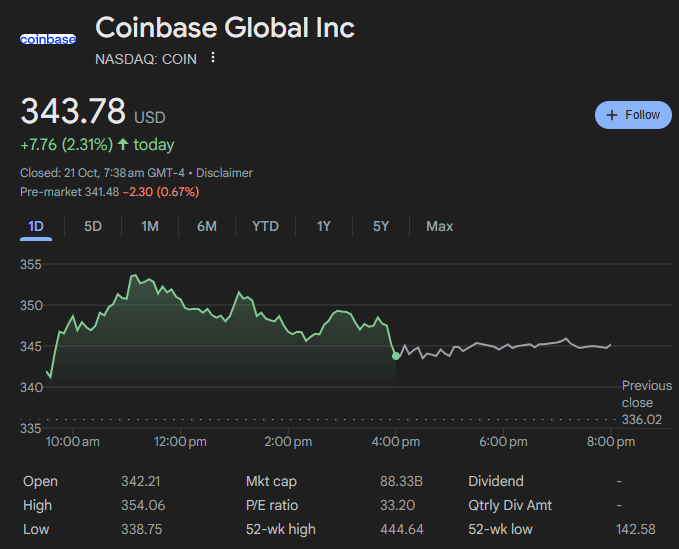Click the 343.78 USD price

(74, 110)
